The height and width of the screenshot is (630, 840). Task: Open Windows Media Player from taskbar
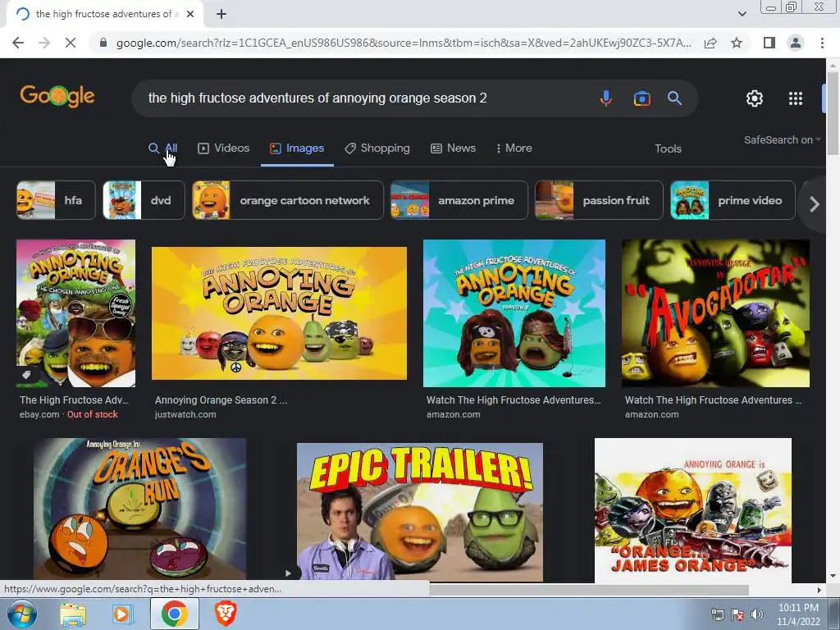[x=123, y=614]
